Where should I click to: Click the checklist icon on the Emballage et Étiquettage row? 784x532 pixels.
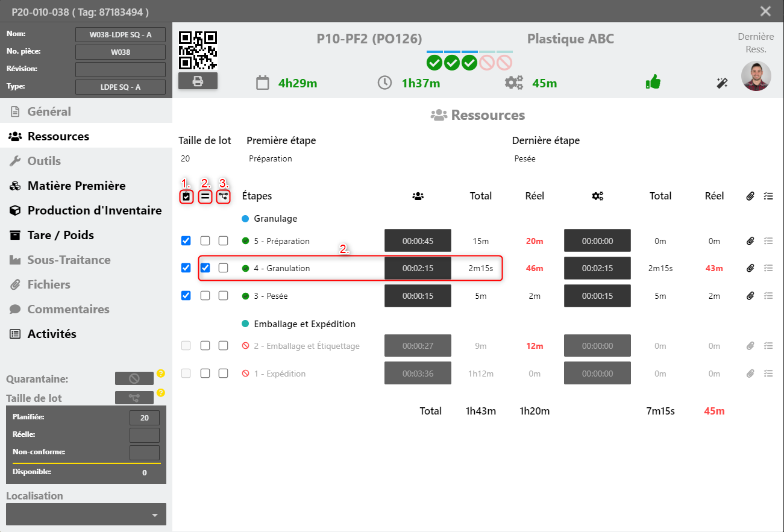(x=768, y=346)
